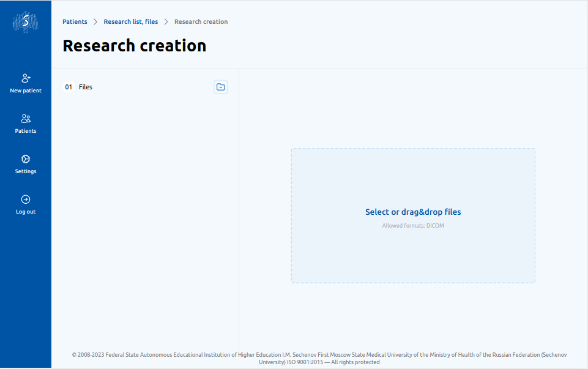
Task: Select the "New patient" sidebar label
Action: pos(26,91)
